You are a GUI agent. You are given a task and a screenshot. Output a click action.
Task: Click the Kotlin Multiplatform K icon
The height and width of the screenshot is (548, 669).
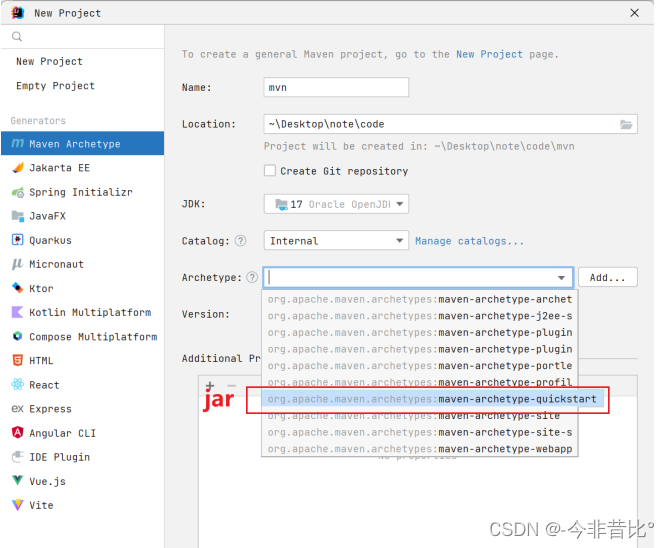[17, 312]
